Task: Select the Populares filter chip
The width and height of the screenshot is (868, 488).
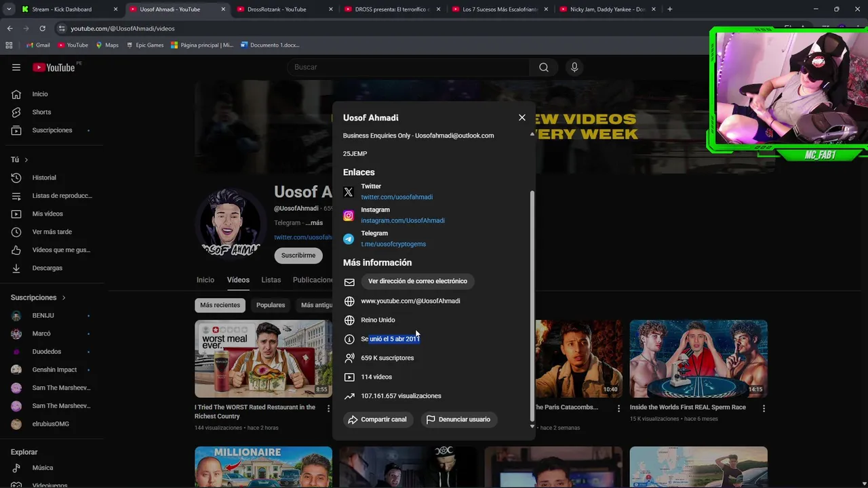Action: coord(271,305)
